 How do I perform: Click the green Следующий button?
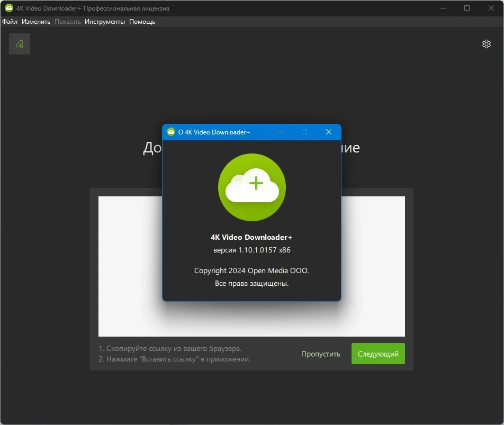pos(378,354)
